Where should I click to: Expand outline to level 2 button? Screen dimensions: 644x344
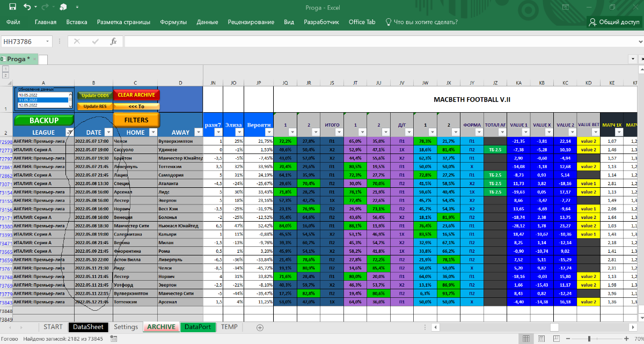coord(6,75)
